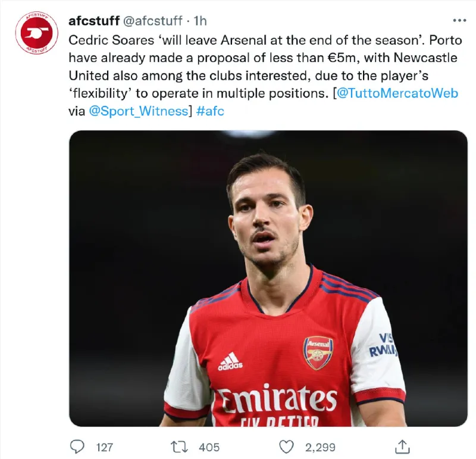This screenshot has width=476, height=459.
Task: Click the Arsenal crest on the shirt
Action: coord(318,352)
